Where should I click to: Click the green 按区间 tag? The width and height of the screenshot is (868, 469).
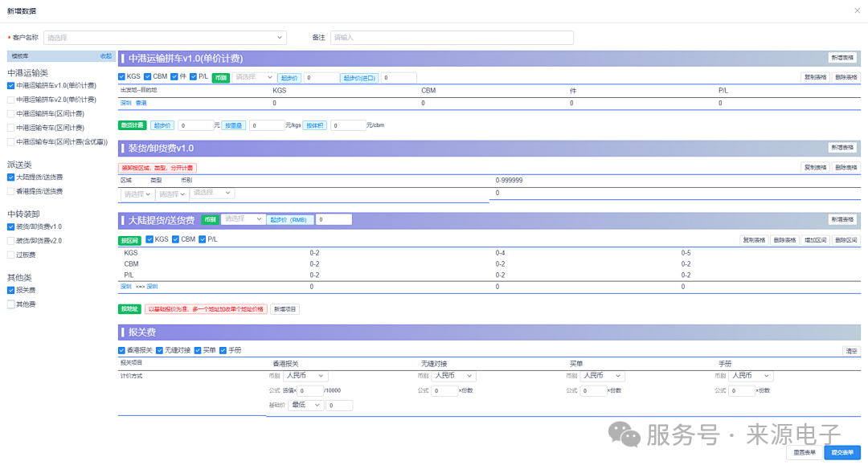129,241
